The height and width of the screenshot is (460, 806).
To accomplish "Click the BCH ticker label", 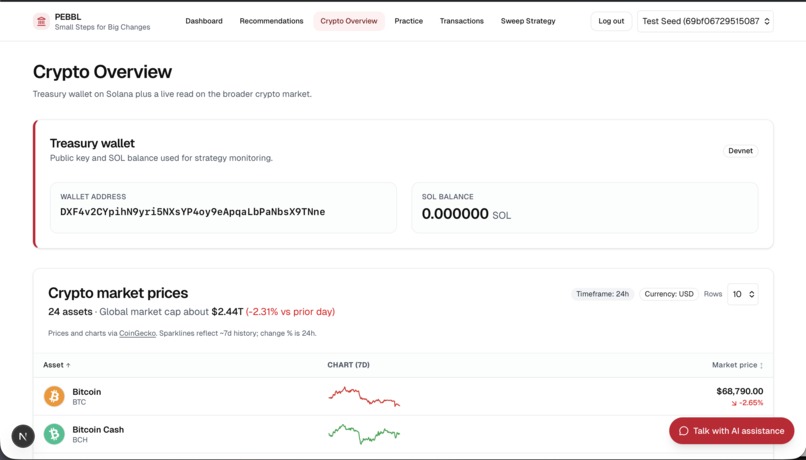I will [80, 440].
